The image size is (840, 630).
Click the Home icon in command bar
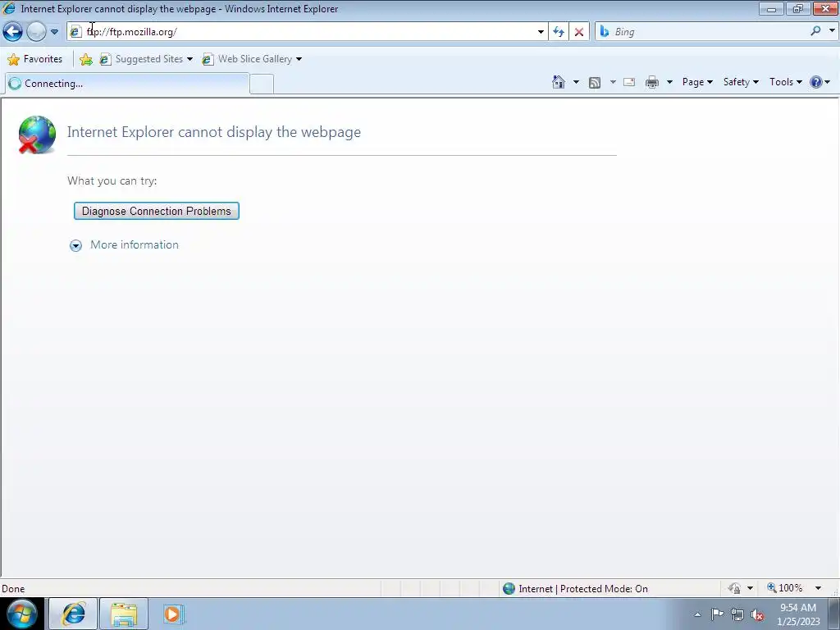558,82
